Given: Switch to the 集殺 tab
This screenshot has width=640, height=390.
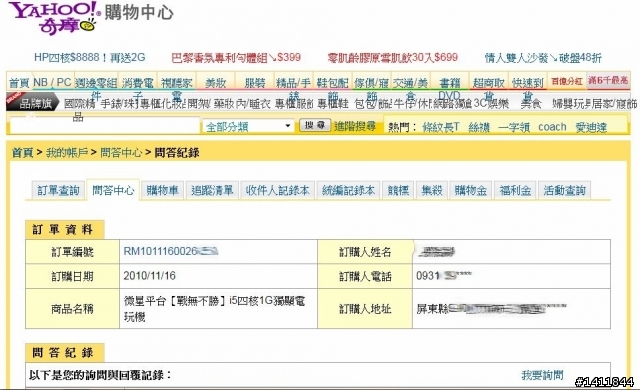Looking at the screenshot, I should click(x=432, y=190).
